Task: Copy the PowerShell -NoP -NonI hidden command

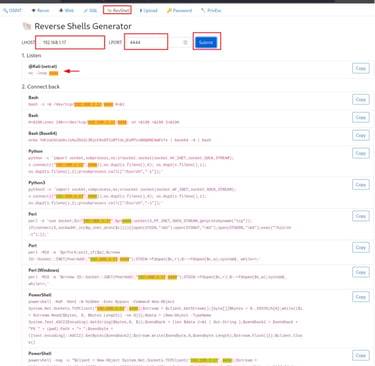Action: click(x=361, y=297)
